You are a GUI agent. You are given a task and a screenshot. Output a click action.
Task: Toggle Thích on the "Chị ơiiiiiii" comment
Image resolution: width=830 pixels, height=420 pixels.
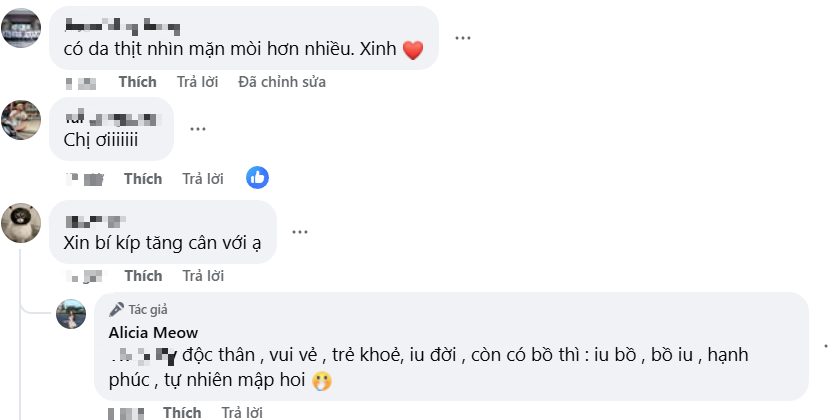pos(143,179)
